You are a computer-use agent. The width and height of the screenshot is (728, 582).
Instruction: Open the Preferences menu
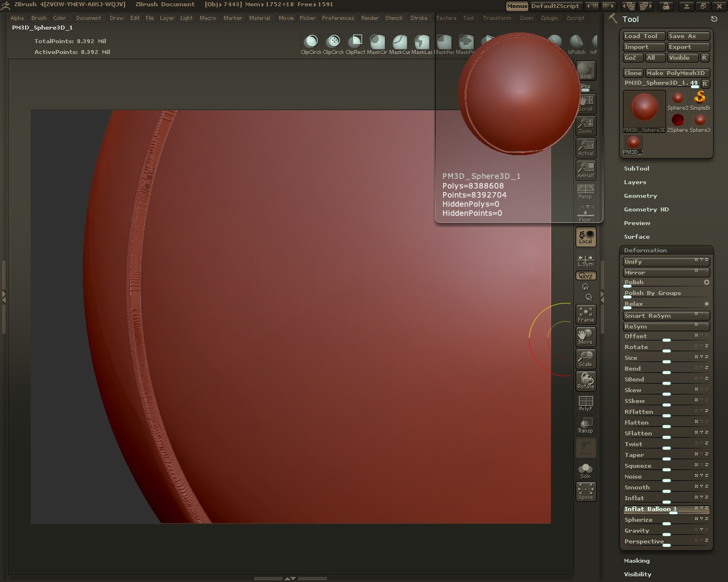(x=338, y=18)
